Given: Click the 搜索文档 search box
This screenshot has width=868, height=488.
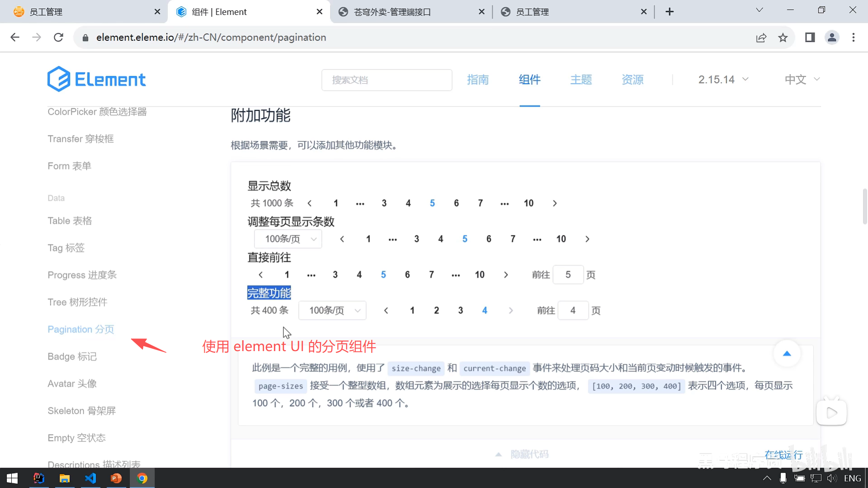Looking at the screenshot, I should coord(387,80).
